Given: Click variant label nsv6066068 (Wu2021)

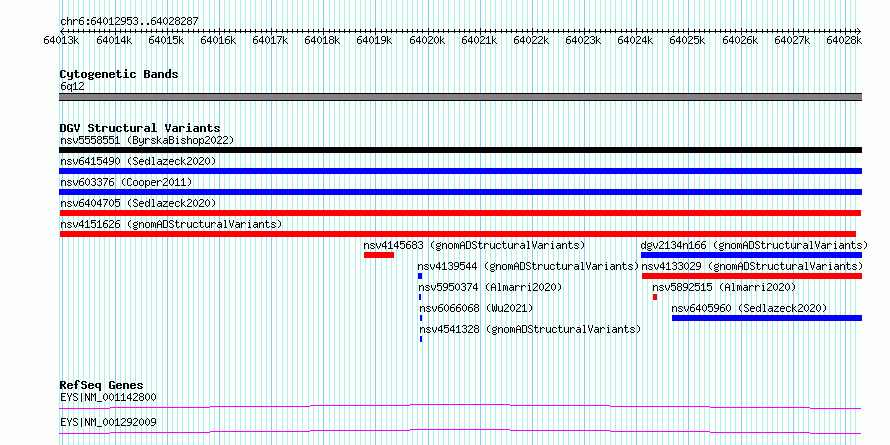Looking at the screenshot, I should click(x=476, y=308).
